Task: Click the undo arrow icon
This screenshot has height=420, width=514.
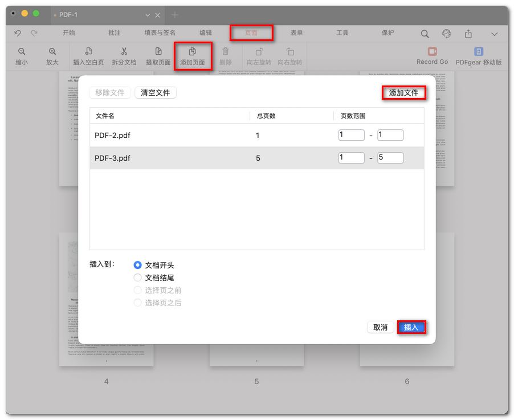Action: tap(18, 33)
